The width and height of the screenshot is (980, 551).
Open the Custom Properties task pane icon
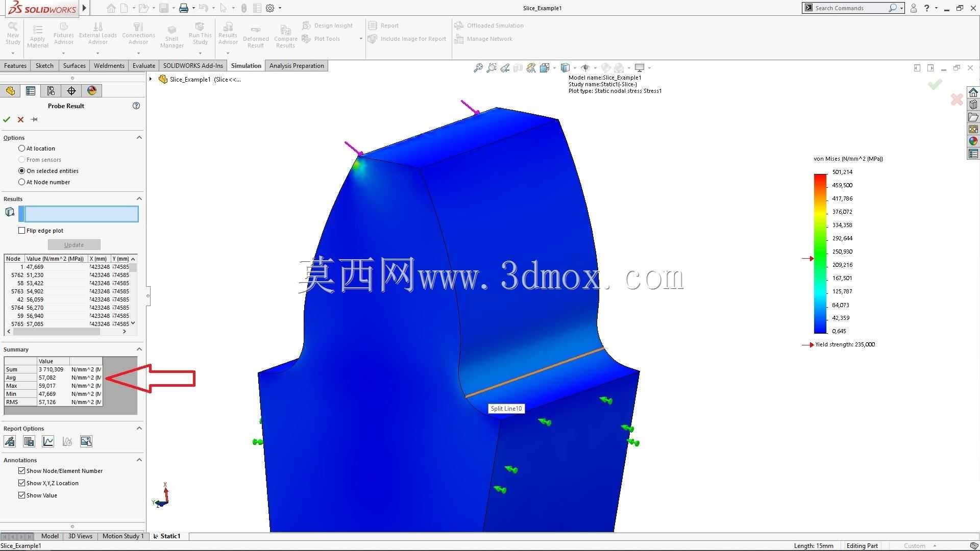(x=973, y=154)
